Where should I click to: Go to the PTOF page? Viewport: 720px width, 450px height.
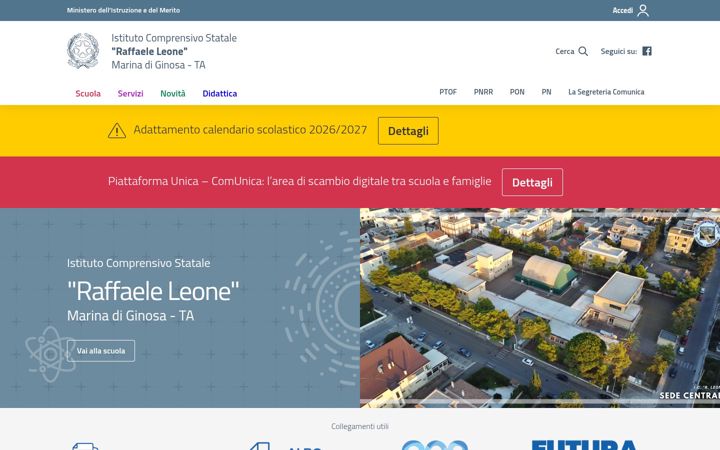(448, 92)
